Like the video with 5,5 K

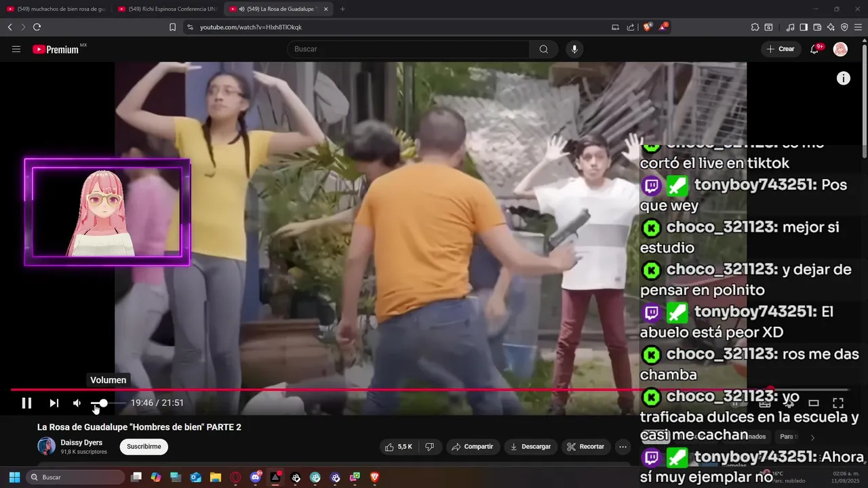click(x=398, y=447)
